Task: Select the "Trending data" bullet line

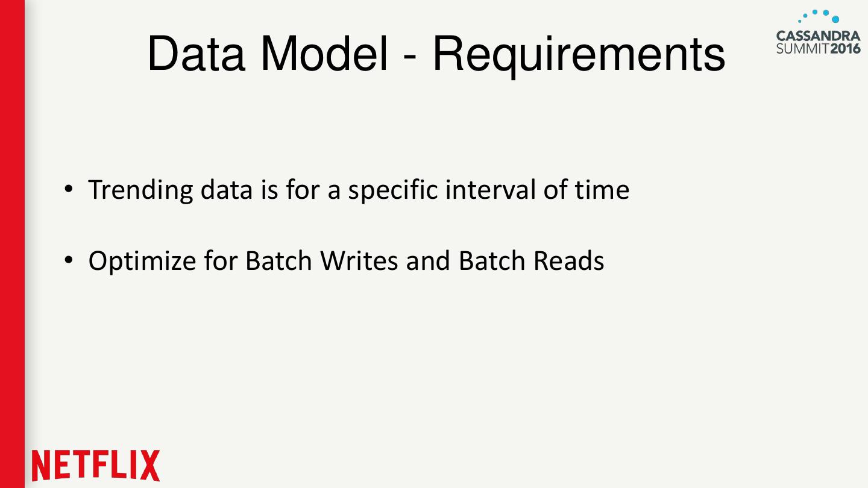Action: click(359, 190)
